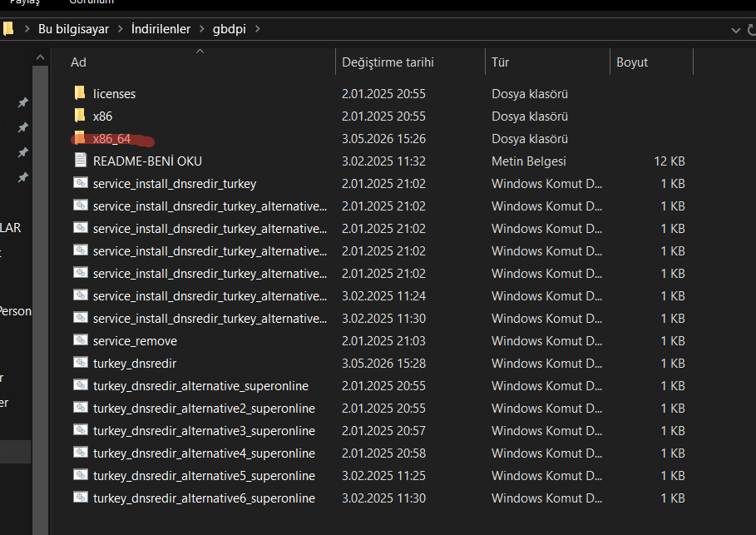Select turkey_dnsredir_alternative2_superonline file icon

point(81,408)
